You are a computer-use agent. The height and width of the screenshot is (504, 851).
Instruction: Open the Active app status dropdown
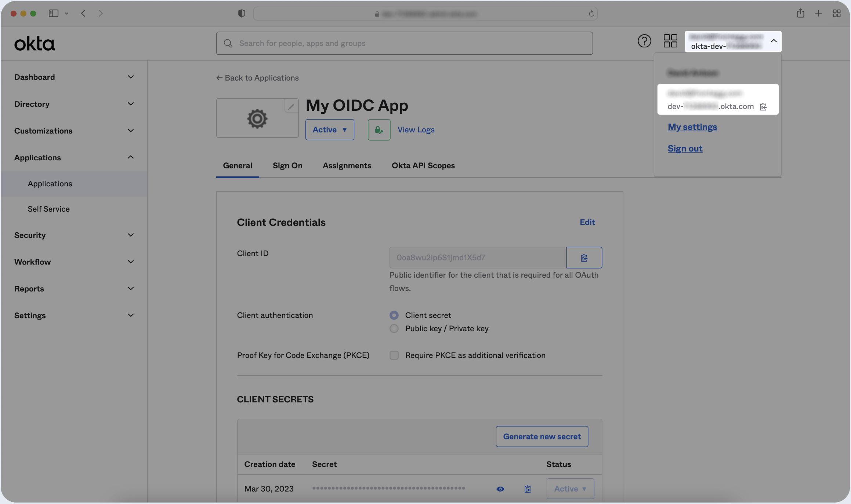[329, 129]
